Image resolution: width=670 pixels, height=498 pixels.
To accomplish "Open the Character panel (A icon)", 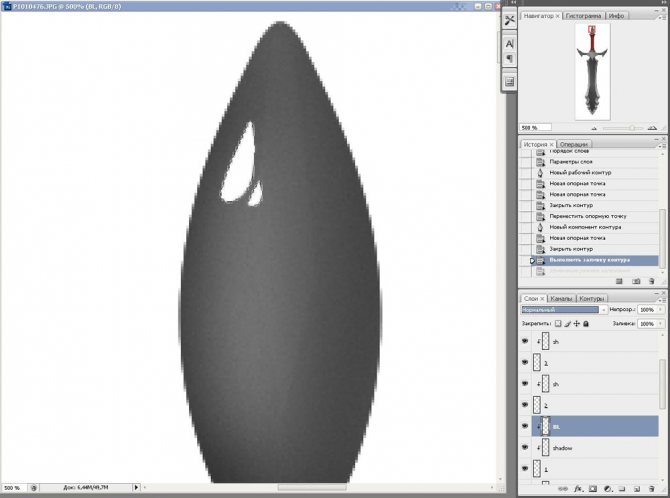I will [509, 44].
